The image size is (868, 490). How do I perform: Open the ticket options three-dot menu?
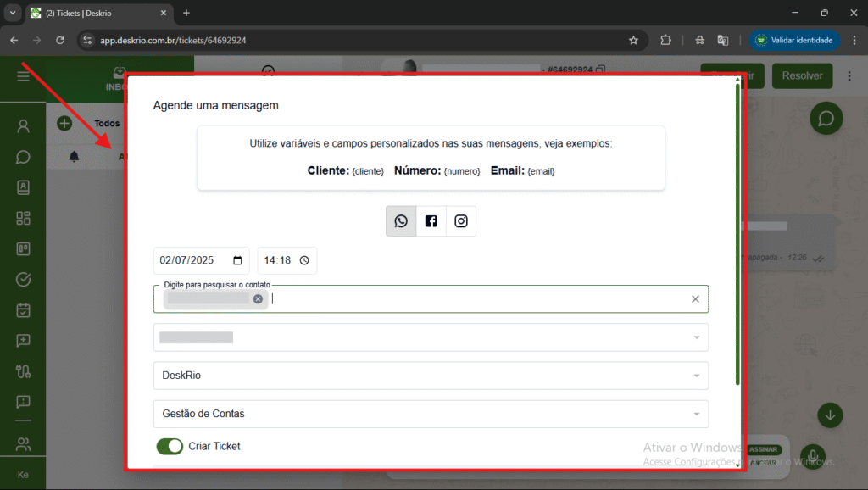pyautogui.click(x=849, y=75)
